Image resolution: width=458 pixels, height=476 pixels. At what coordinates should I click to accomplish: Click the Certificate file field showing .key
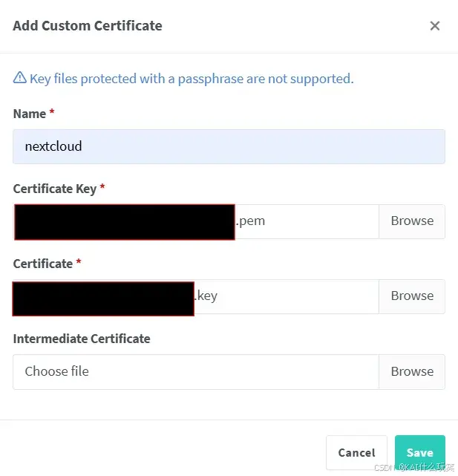(196, 296)
